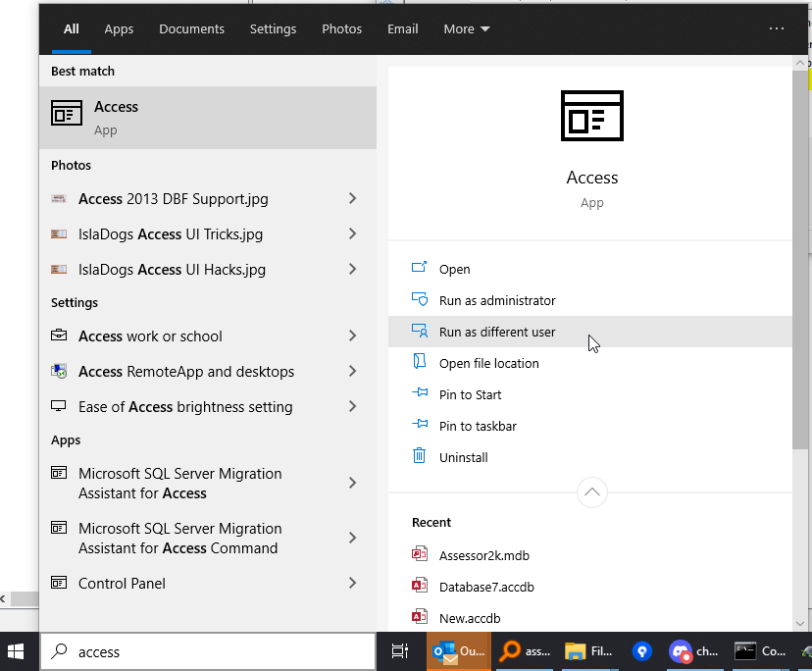
Task: Open the Command Prompt taskbar item
Action: tap(760, 651)
